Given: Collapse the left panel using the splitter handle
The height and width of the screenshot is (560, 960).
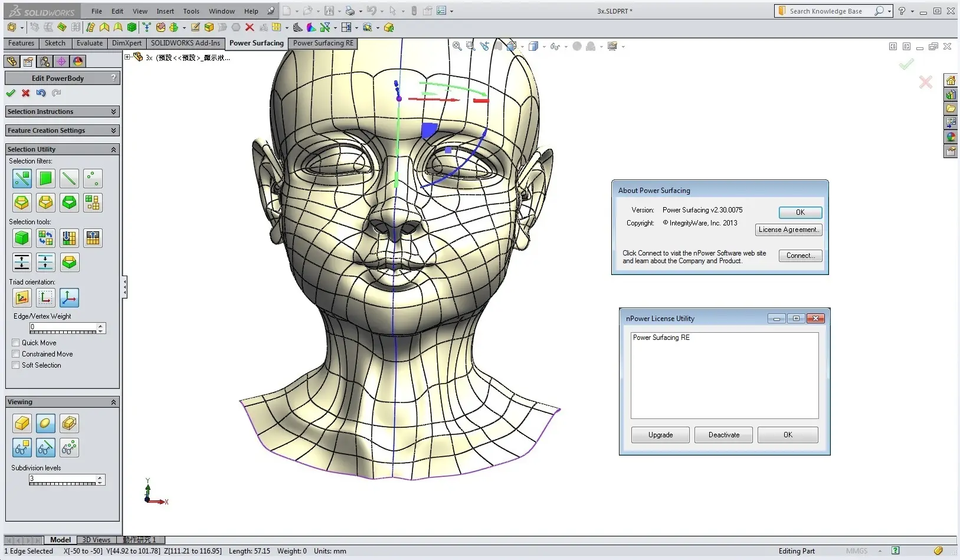Looking at the screenshot, I should coord(124,287).
